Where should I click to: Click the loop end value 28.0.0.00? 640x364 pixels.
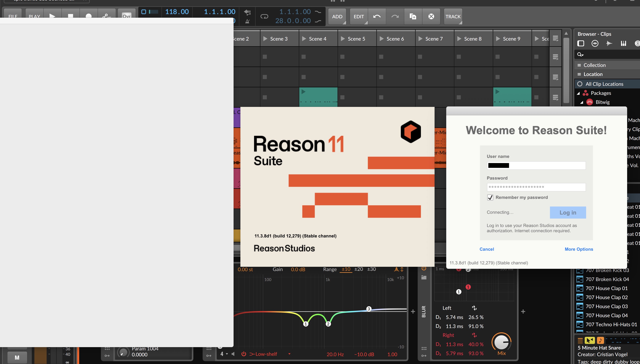click(x=293, y=21)
